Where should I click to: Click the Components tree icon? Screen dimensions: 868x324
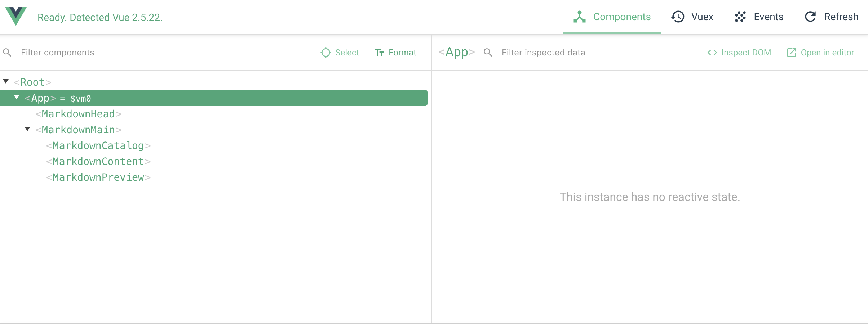point(579,17)
